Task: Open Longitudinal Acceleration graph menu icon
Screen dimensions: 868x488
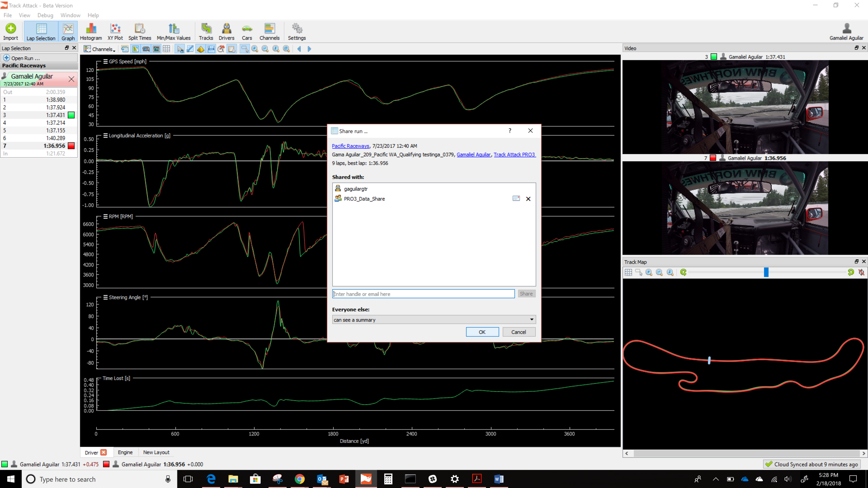Action: coord(106,135)
